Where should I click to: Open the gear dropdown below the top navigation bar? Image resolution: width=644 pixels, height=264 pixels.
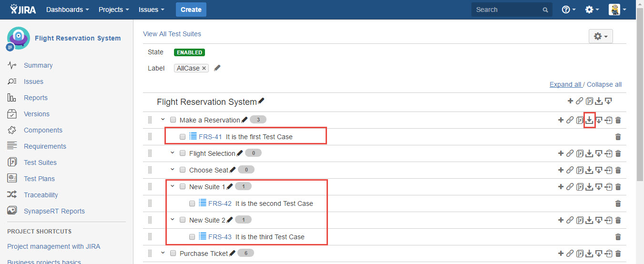tap(600, 36)
